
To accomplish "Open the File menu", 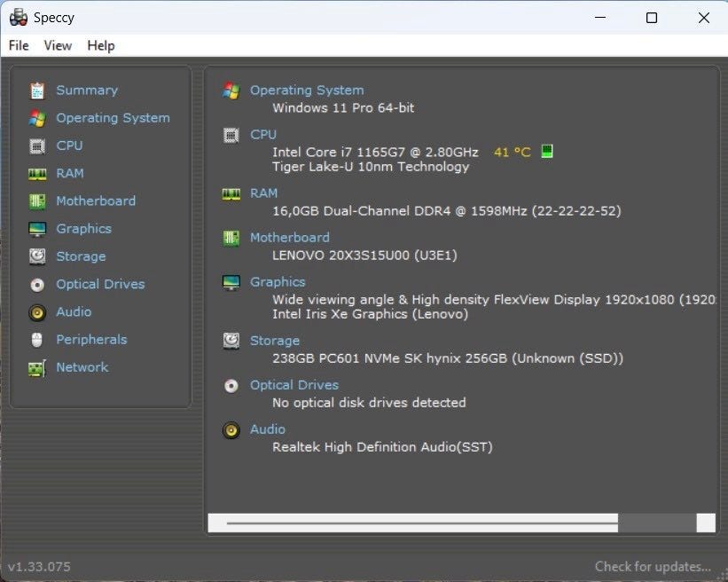I will [x=19, y=45].
